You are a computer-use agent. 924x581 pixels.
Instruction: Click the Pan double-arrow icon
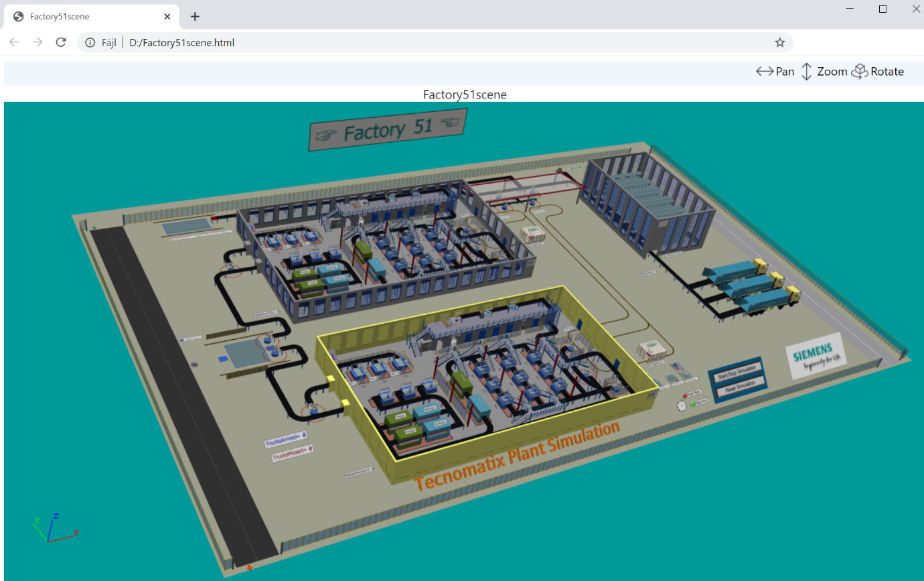click(765, 72)
